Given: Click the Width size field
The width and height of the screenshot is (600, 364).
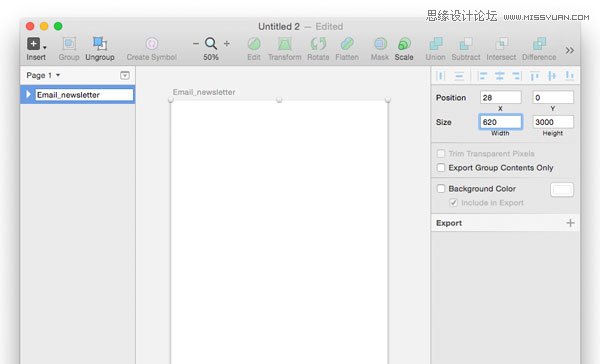Looking at the screenshot, I should coord(501,122).
